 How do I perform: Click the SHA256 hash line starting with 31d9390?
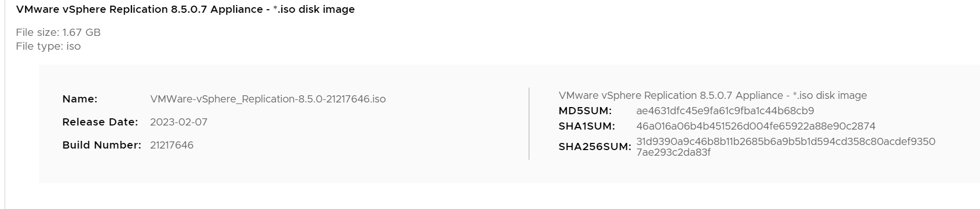[x=785, y=141]
